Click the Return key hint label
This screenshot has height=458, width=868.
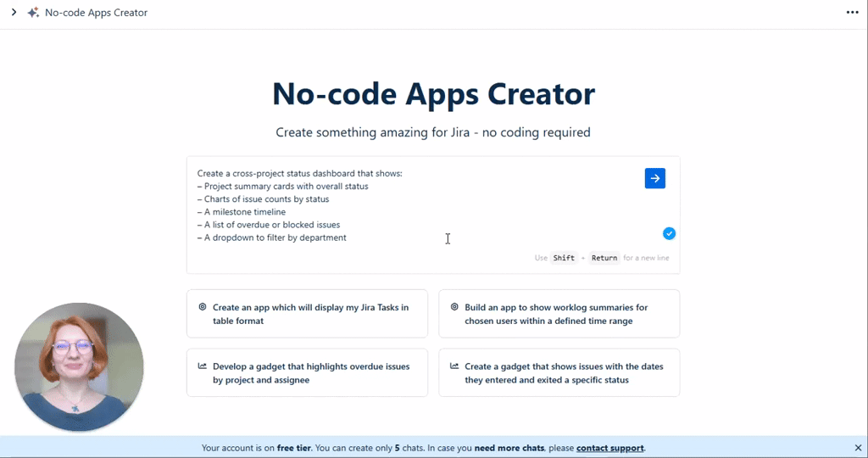604,258
